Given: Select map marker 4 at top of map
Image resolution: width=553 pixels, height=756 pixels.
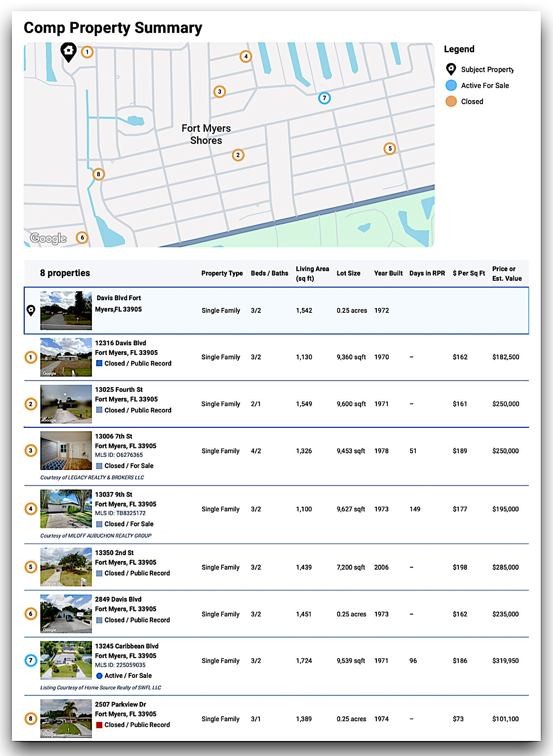Looking at the screenshot, I should [246, 56].
